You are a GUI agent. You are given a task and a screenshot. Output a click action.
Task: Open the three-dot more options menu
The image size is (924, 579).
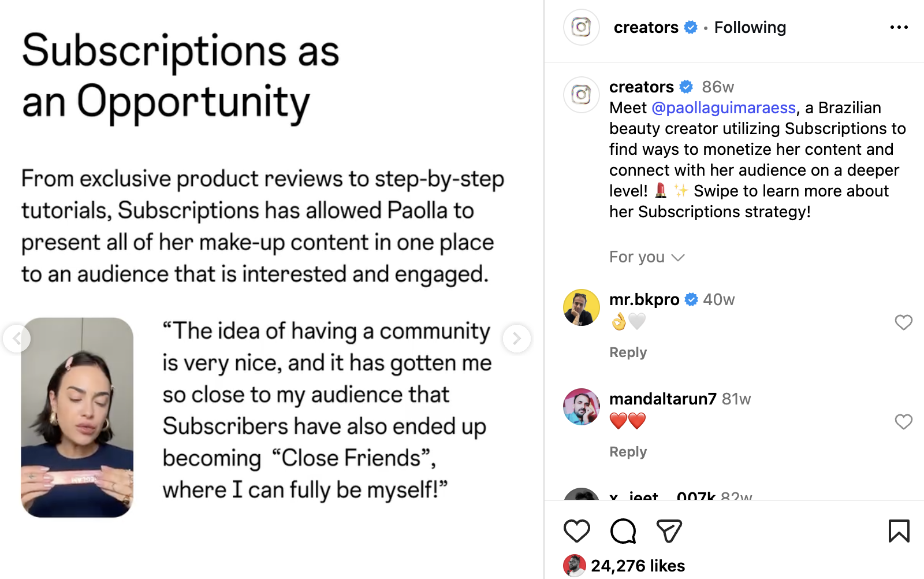899,27
